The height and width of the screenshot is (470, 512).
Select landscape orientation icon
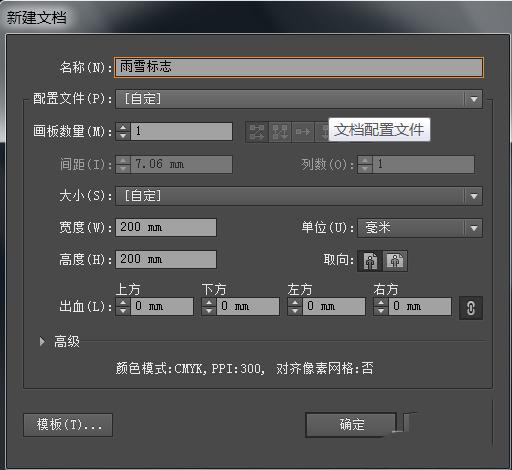[x=395, y=261]
